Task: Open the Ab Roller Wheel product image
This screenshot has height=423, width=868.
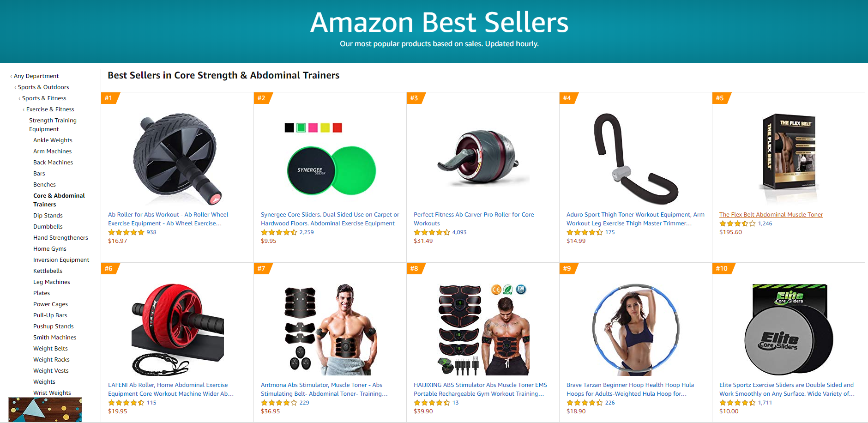Action: pos(177,159)
